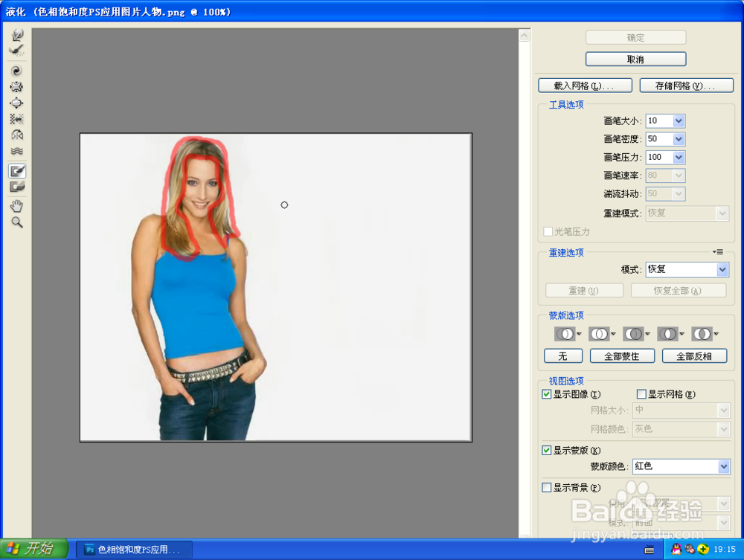Open the 重建选项 模式 dropdown
The width and height of the screenshot is (744, 560).
click(687, 269)
